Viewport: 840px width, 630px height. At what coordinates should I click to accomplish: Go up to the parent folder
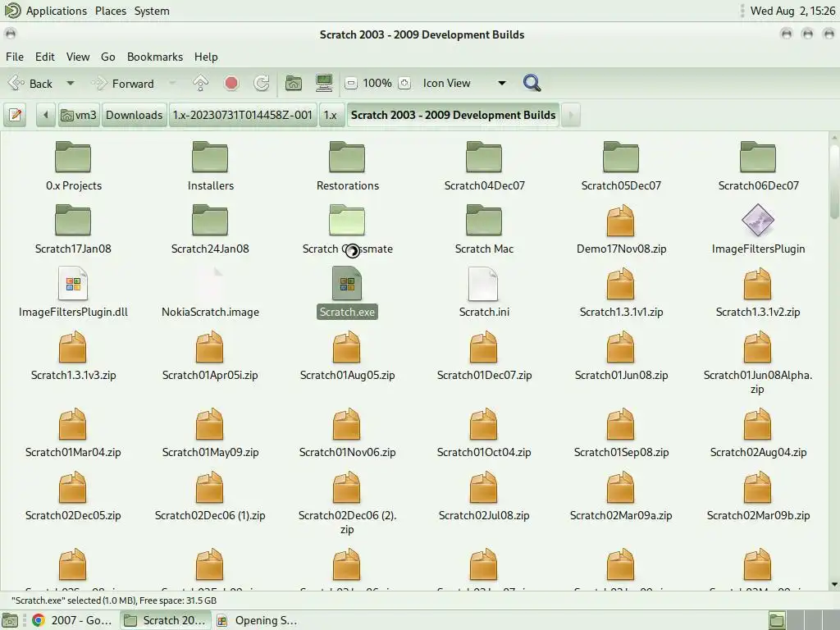200,83
